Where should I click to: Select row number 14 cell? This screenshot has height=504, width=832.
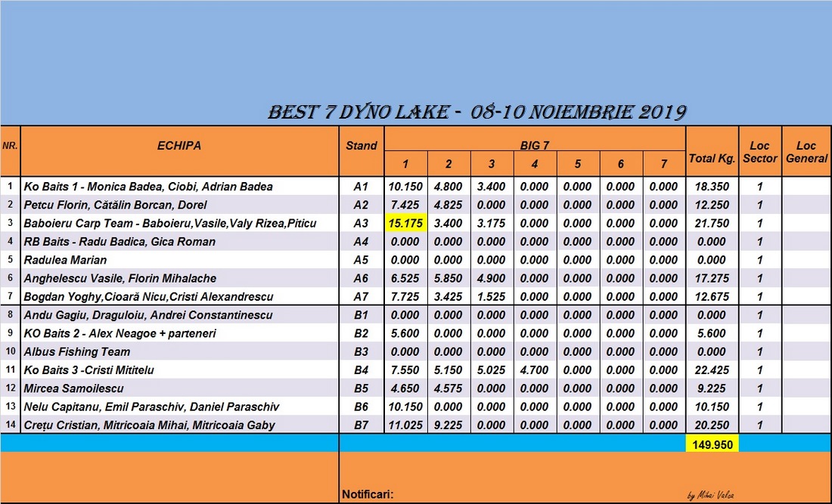[10, 425]
